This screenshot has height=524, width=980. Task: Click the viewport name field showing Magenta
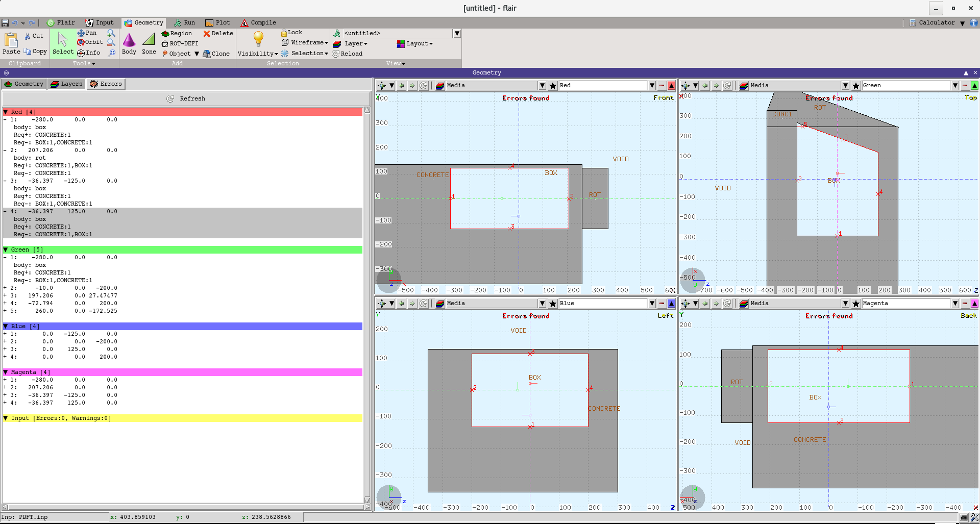(x=906, y=304)
